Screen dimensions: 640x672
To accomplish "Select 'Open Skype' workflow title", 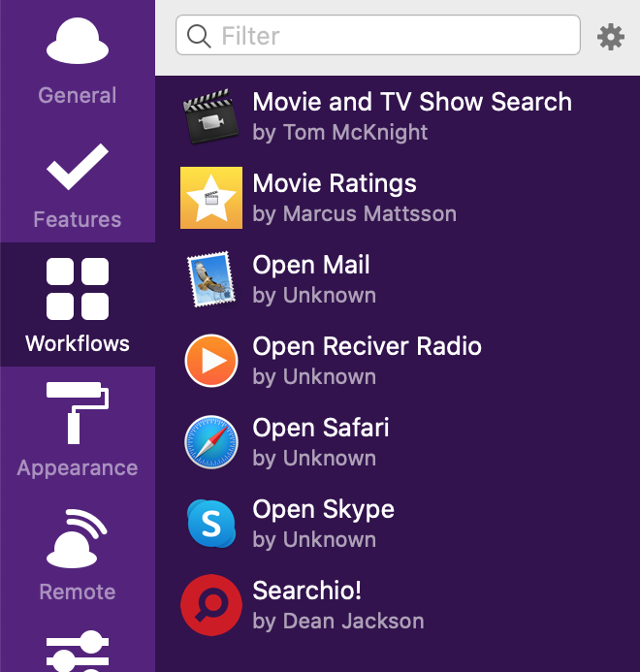I will [323, 510].
